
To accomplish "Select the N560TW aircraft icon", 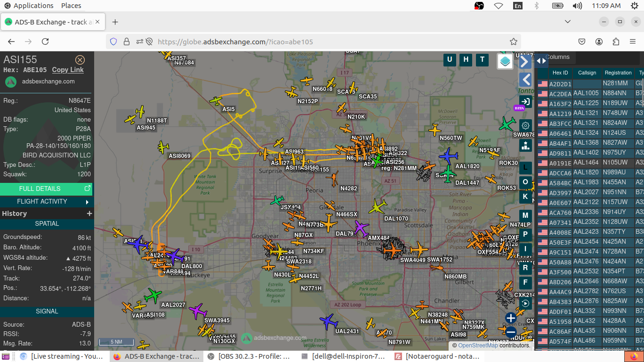I will pyautogui.click(x=435, y=130).
